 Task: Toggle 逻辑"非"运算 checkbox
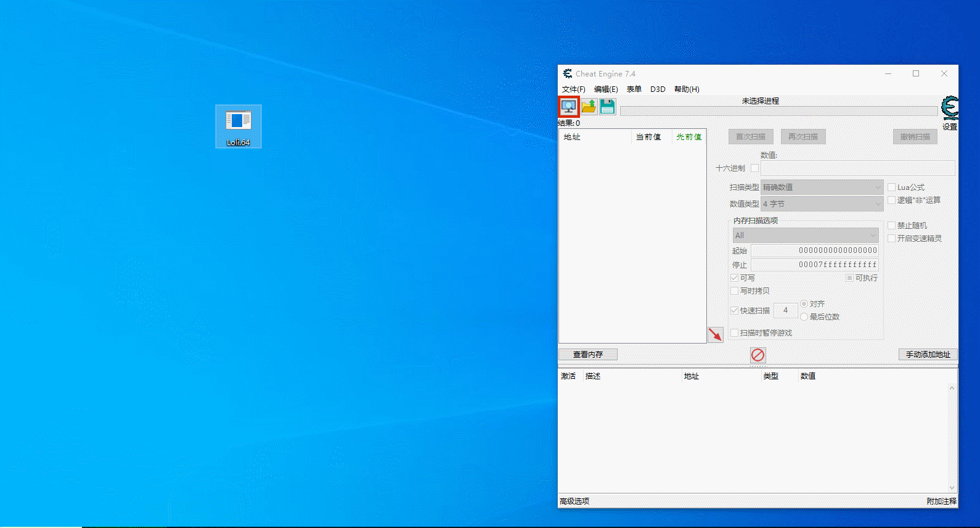(x=891, y=200)
